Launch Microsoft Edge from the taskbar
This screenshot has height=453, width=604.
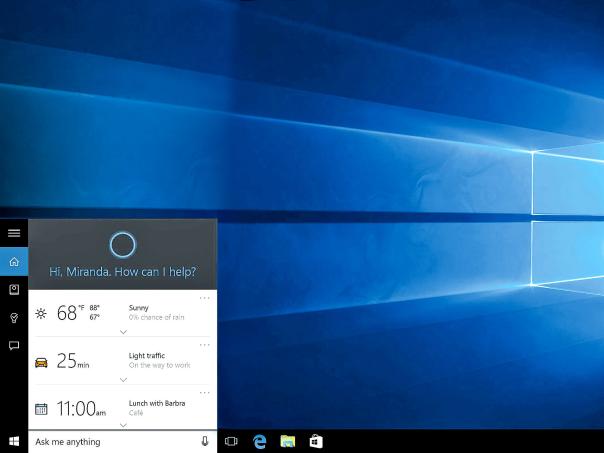(x=260, y=441)
